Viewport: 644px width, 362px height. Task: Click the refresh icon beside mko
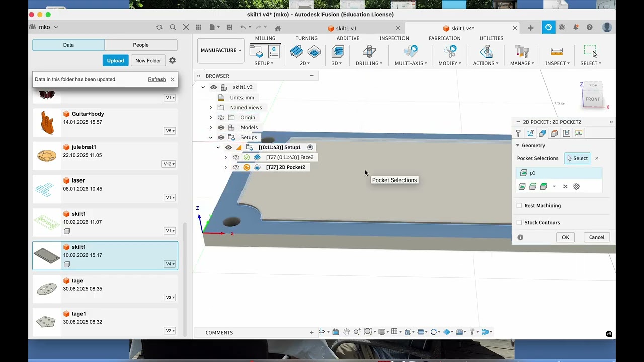pyautogui.click(x=159, y=27)
